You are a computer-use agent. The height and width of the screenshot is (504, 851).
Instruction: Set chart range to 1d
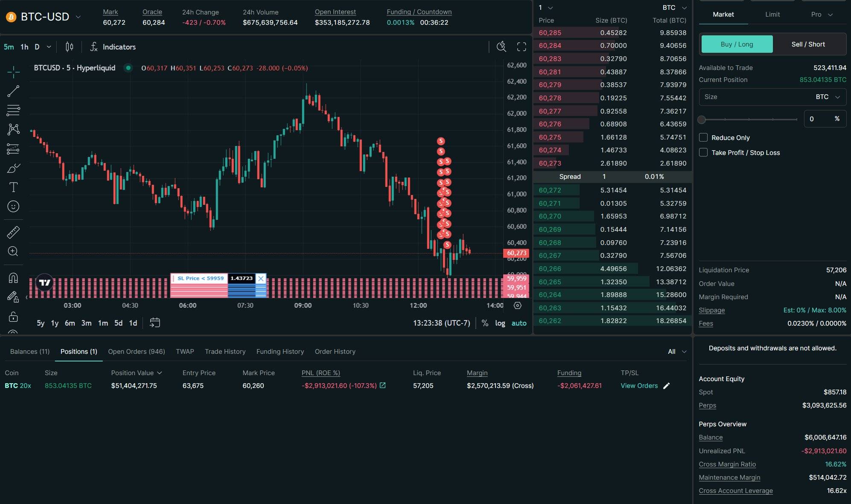pyautogui.click(x=133, y=323)
